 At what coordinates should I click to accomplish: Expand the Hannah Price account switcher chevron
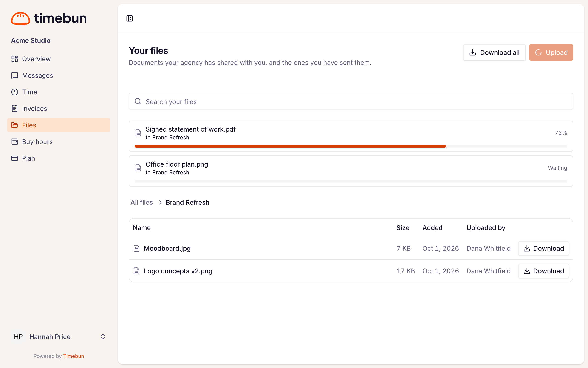click(x=103, y=337)
